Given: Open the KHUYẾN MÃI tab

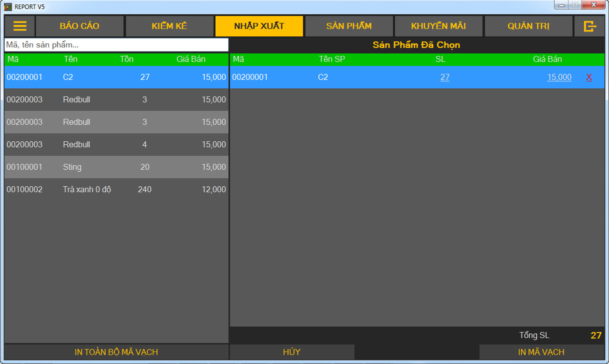Looking at the screenshot, I should click(438, 26).
